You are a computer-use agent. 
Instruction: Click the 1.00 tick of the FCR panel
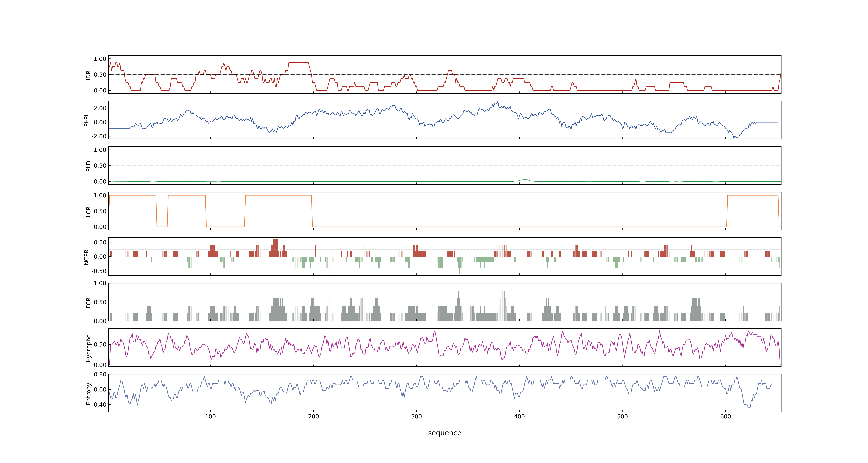(x=100, y=283)
